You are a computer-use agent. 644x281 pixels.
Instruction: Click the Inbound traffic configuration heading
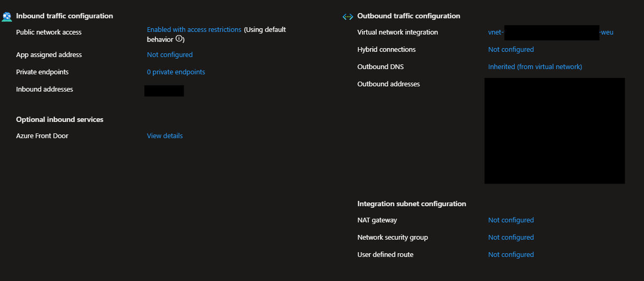tap(64, 16)
